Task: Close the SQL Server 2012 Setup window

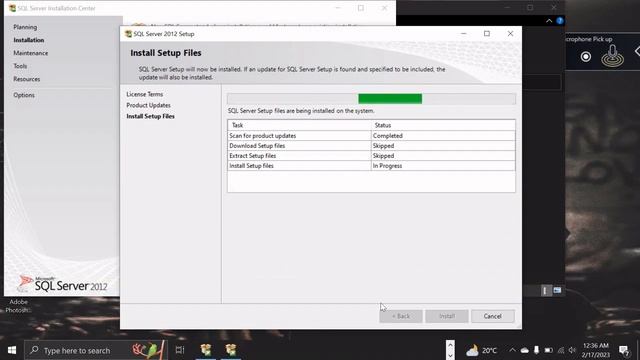Action: pos(510,34)
